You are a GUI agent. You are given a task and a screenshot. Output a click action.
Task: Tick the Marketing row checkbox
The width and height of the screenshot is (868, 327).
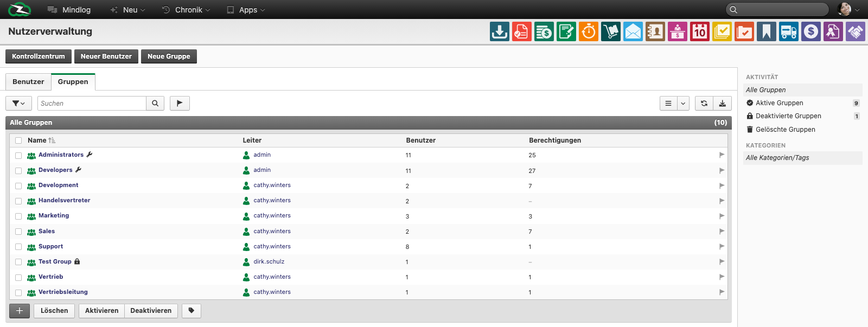click(18, 216)
